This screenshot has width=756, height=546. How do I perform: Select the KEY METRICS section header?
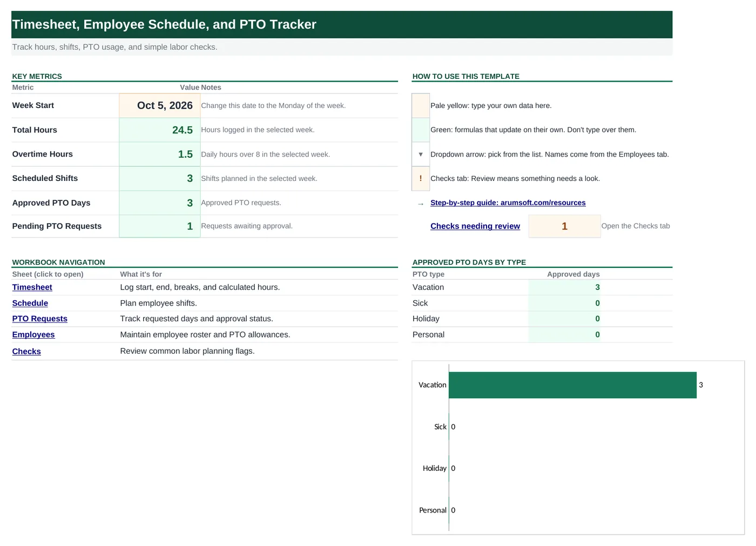[x=37, y=76]
